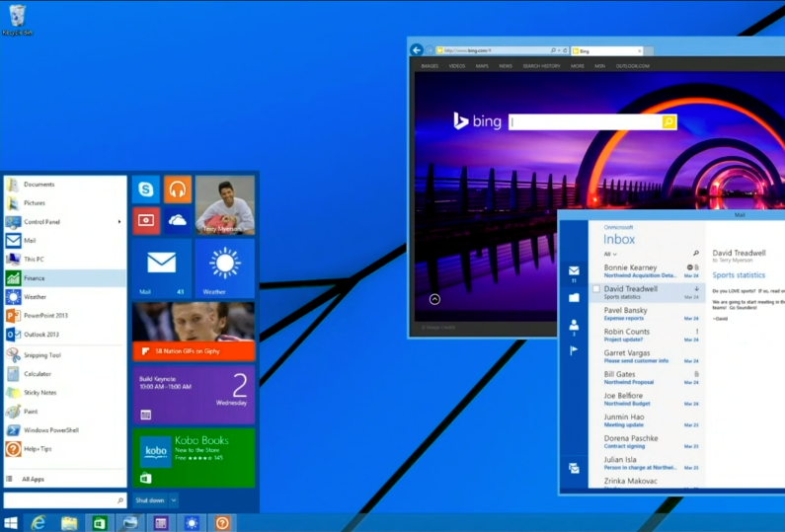Open Junmin Hao Meeting update email
785x532 pixels.
(647, 420)
